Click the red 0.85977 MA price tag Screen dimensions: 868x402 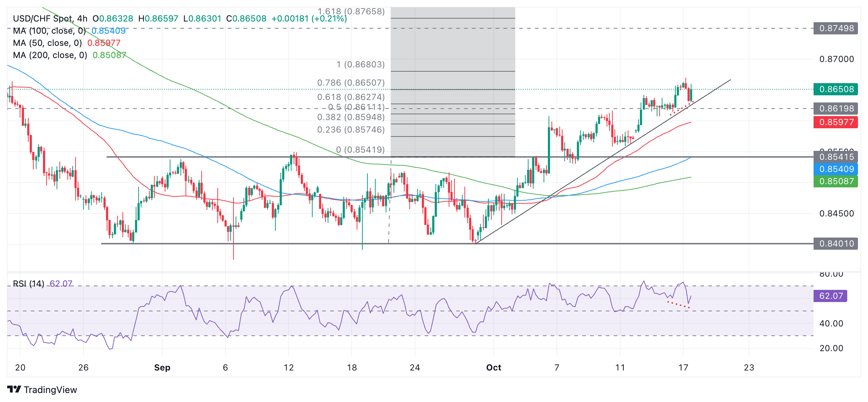pos(835,122)
